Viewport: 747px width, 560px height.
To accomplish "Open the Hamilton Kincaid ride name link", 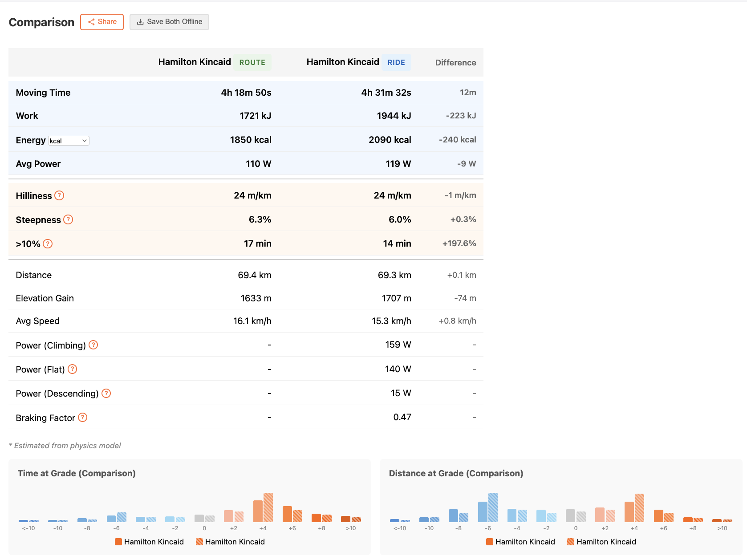I will coord(343,62).
